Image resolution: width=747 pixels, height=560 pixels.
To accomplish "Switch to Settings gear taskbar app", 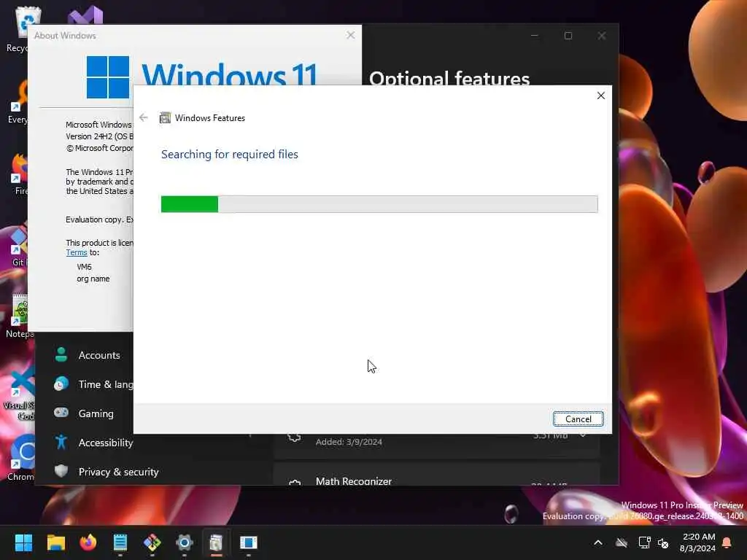I will click(x=185, y=542).
